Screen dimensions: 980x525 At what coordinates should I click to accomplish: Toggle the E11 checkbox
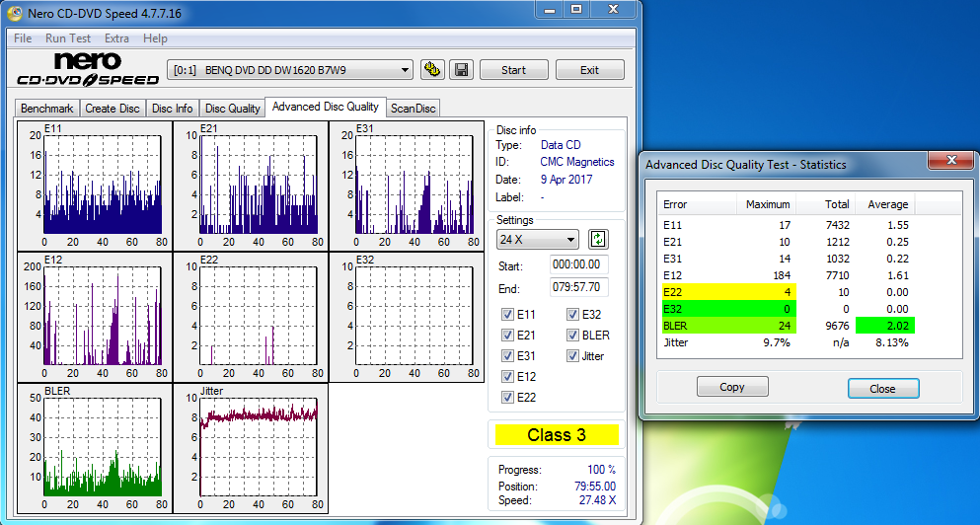(507, 315)
